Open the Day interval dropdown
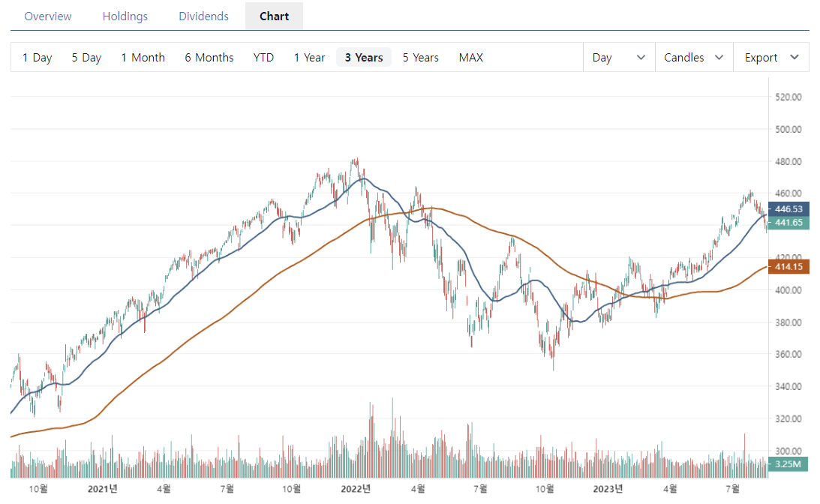This screenshot has width=820, height=504. click(x=618, y=57)
